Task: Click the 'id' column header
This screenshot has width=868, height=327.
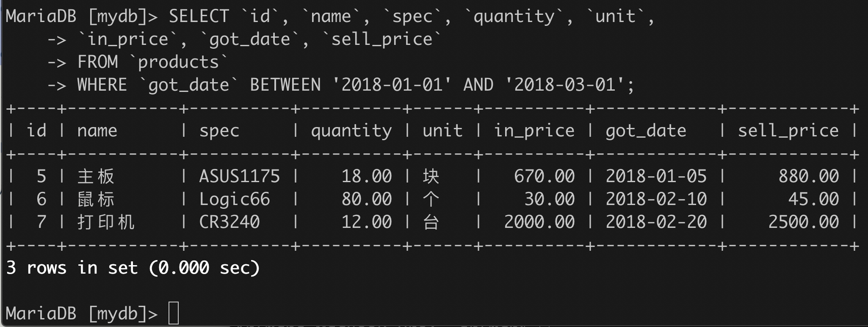Action: (36, 130)
